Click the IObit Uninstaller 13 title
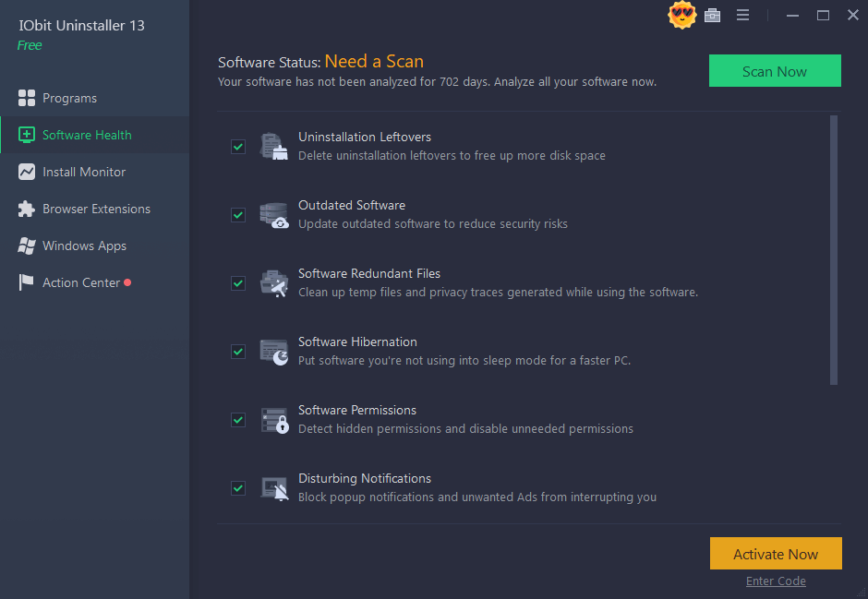The width and height of the screenshot is (868, 599). tap(81, 26)
